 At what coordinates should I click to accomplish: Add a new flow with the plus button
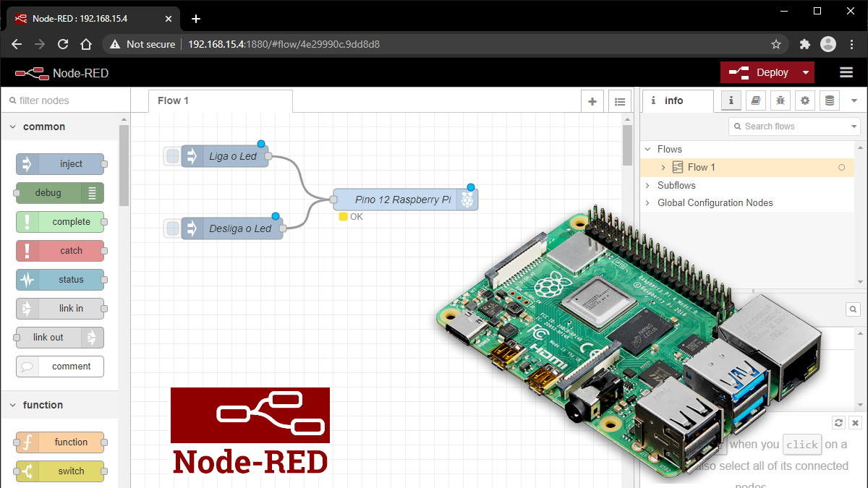click(592, 101)
